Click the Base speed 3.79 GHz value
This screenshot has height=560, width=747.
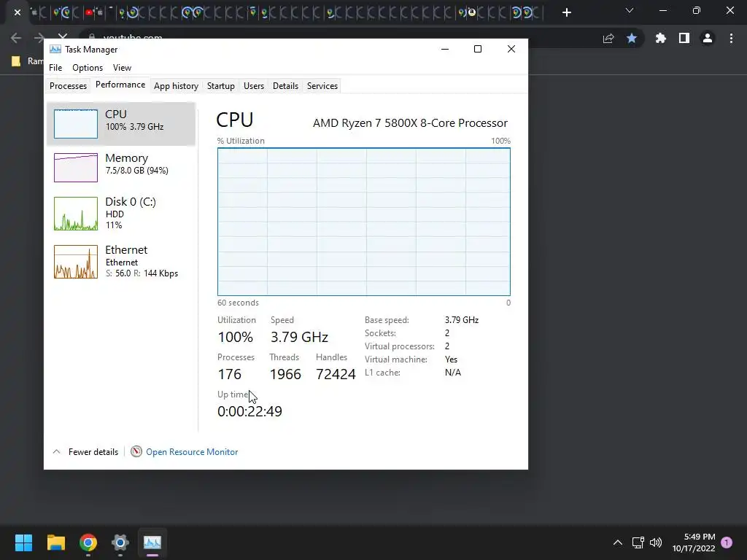point(462,320)
